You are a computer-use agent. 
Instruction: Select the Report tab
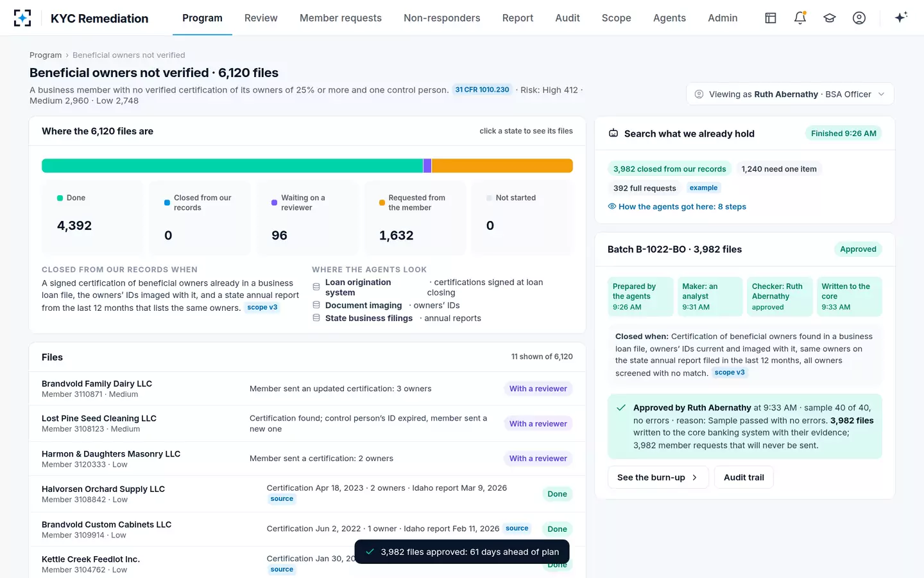coord(518,18)
